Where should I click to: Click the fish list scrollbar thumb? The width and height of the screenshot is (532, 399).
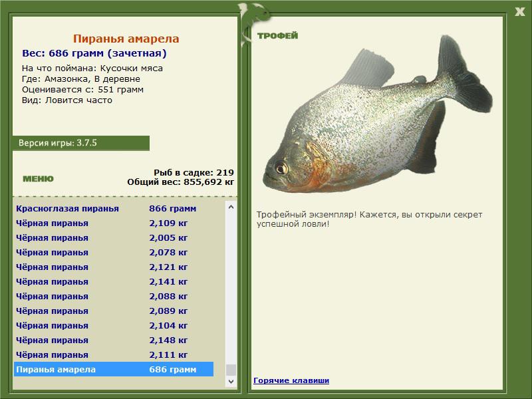[x=231, y=370]
